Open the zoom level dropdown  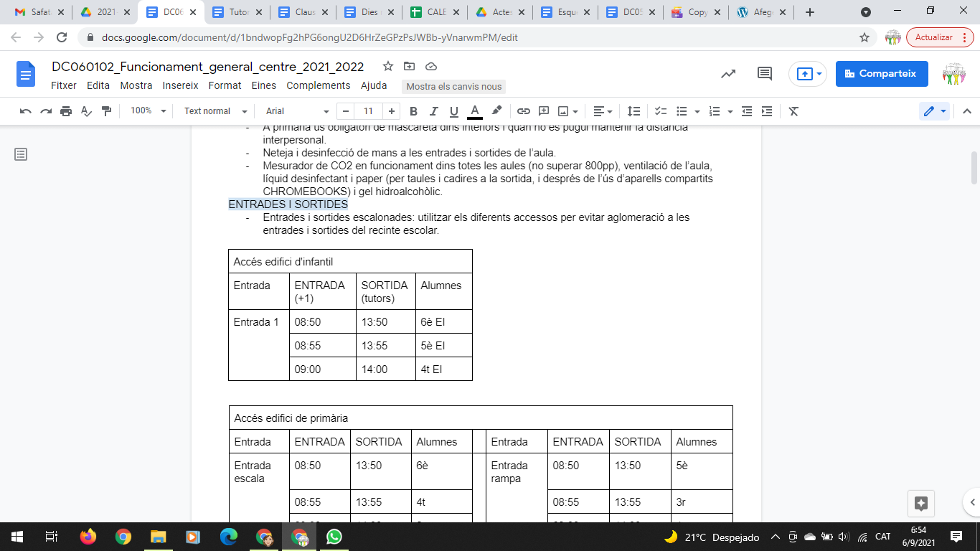(x=149, y=111)
